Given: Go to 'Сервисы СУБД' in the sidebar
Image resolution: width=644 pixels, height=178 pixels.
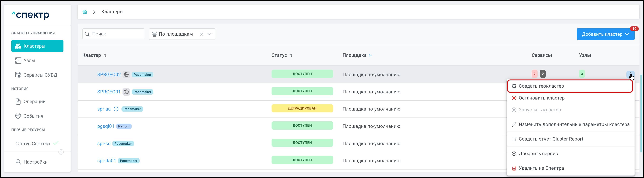Looking at the screenshot, I should (40, 75).
